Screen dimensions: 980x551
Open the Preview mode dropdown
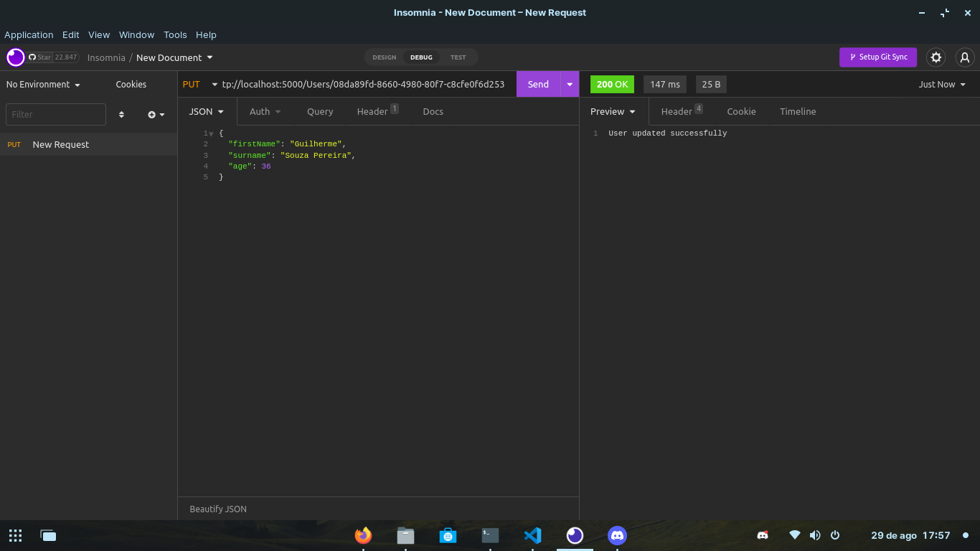point(613,111)
